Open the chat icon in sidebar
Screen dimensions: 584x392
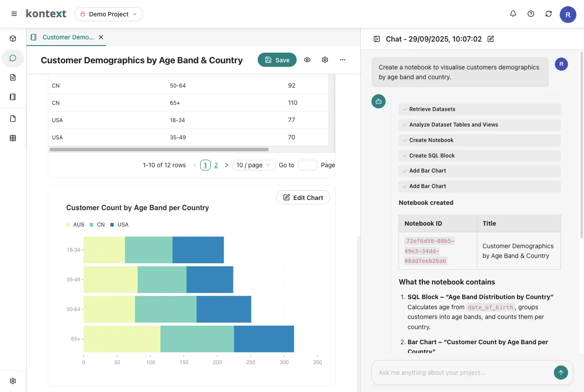13,58
